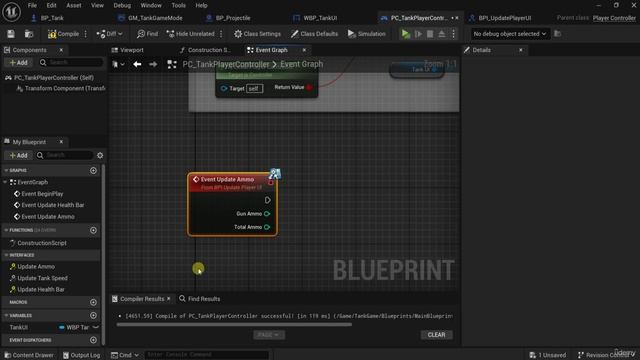640x360 pixels.
Task: Focus the My Blueprint search field
Action: pyautogui.click(x=65, y=155)
